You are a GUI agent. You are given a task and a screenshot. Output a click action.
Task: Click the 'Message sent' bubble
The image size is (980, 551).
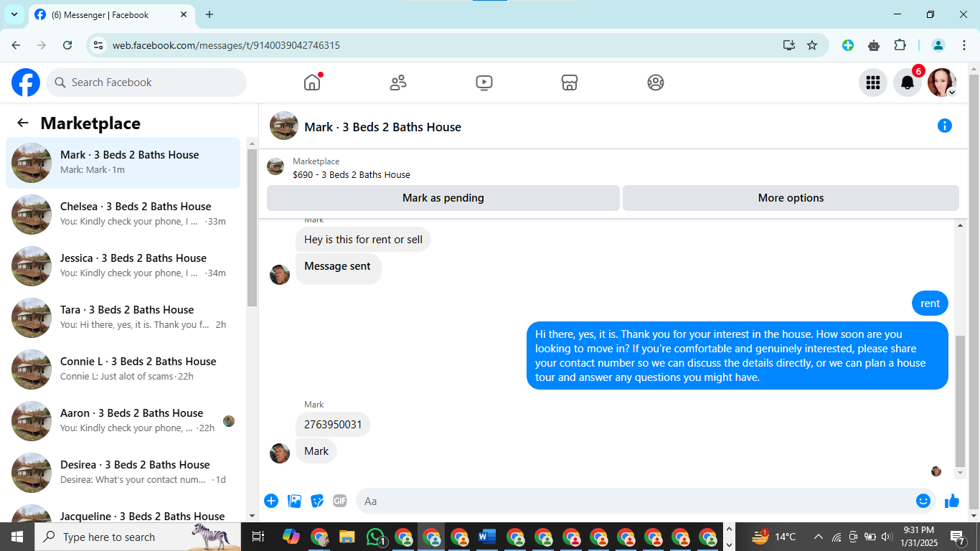pyautogui.click(x=338, y=268)
